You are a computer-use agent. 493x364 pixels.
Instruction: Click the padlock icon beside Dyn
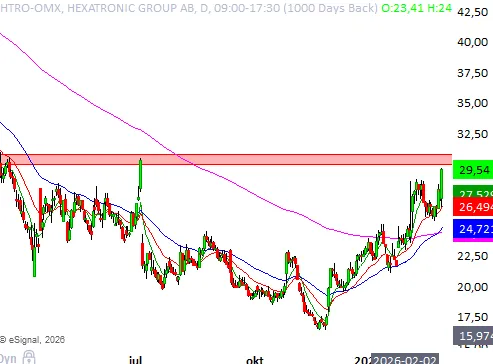coord(29,357)
